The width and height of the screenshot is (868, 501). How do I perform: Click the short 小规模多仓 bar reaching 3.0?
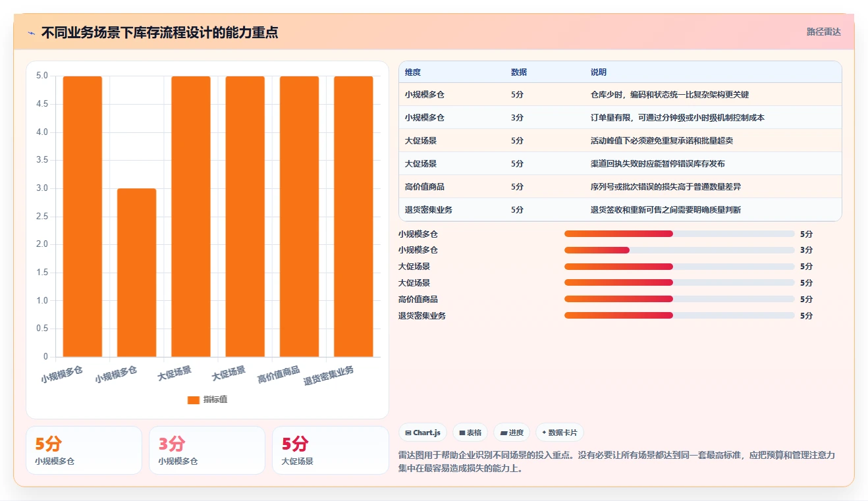[x=136, y=273]
